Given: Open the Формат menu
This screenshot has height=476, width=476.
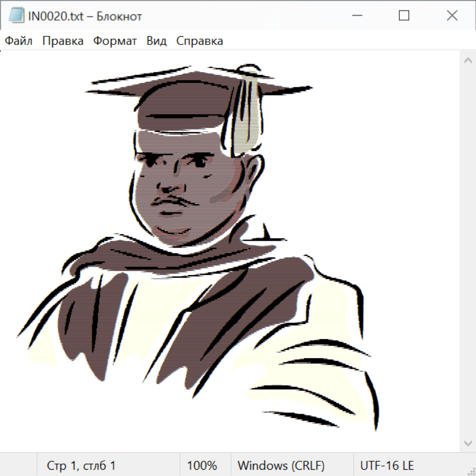Looking at the screenshot, I should [115, 41].
